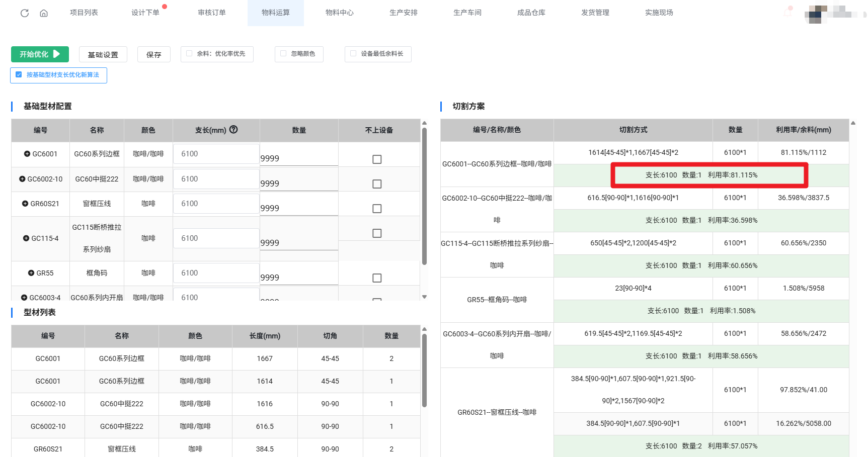The height and width of the screenshot is (457, 868).
Task: Enable the 忽略颜色 checkbox
Action: [x=283, y=54]
